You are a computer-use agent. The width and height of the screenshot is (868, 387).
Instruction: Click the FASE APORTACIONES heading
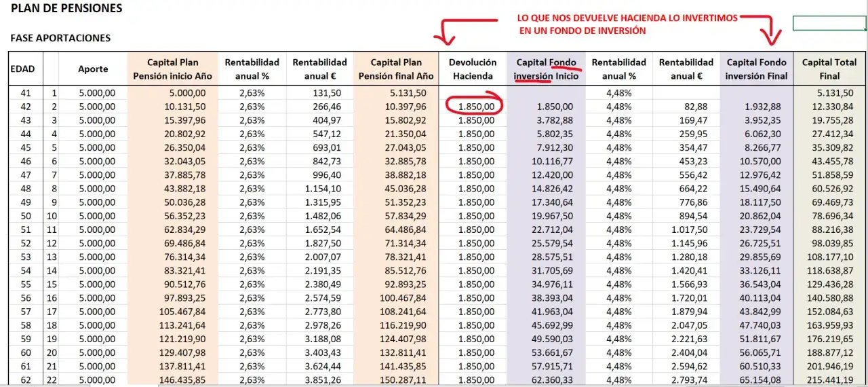point(61,38)
